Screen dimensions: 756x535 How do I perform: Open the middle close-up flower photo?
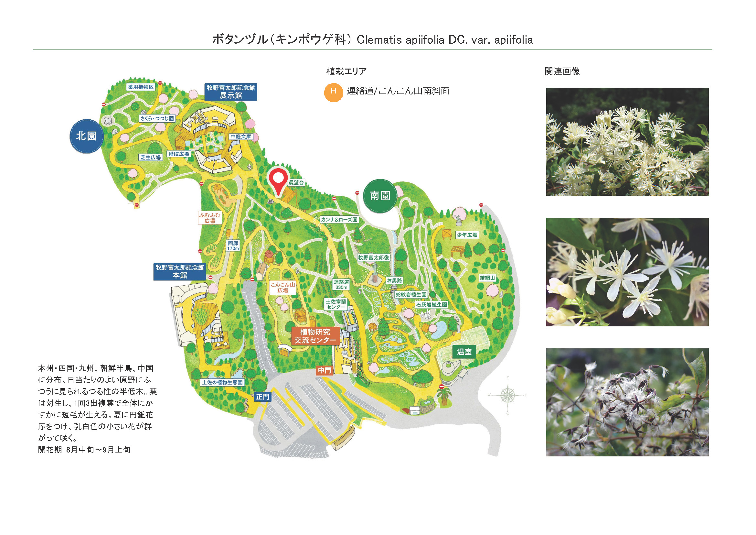click(x=627, y=272)
